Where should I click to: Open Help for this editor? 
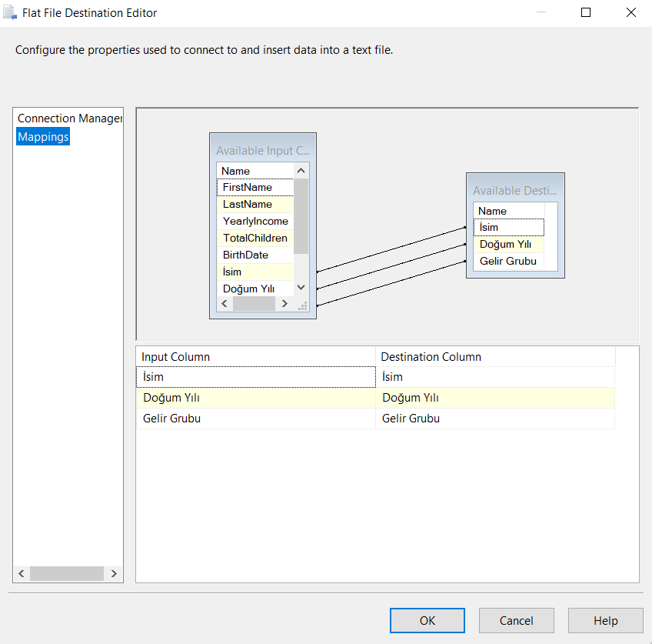coord(605,620)
